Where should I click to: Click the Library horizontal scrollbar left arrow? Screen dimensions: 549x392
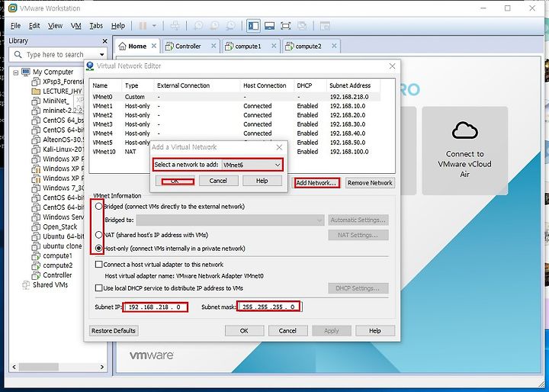(x=14, y=367)
